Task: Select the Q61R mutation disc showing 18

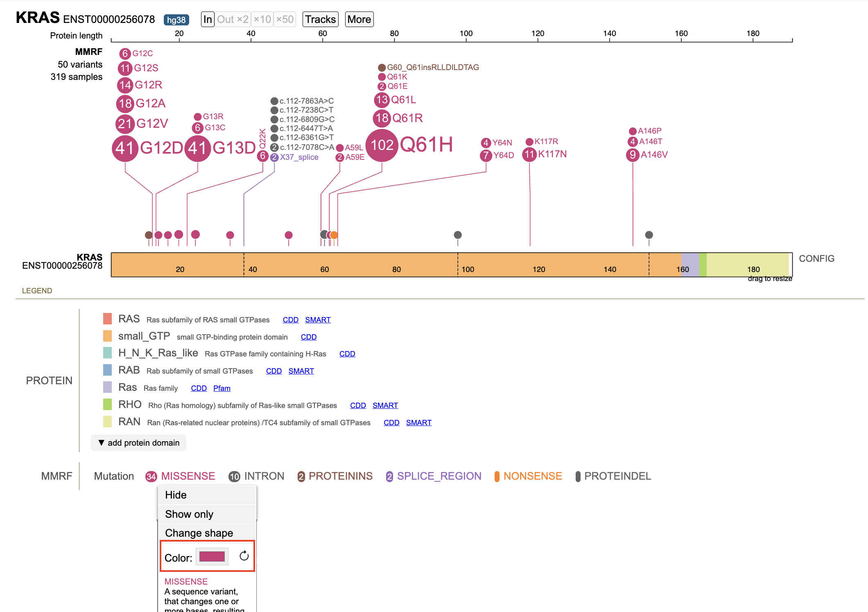Action: (x=382, y=118)
